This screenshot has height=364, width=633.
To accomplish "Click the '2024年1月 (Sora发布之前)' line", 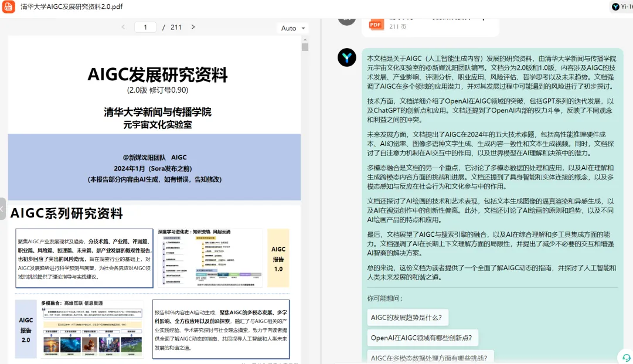I will pyautogui.click(x=153, y=168).
